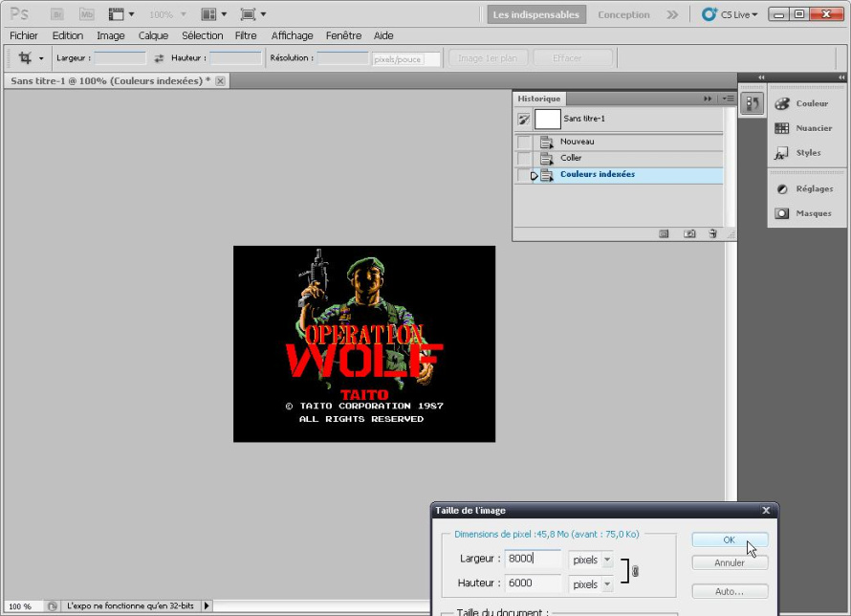Swap the crop Largeur and Hauteur values

159,58
